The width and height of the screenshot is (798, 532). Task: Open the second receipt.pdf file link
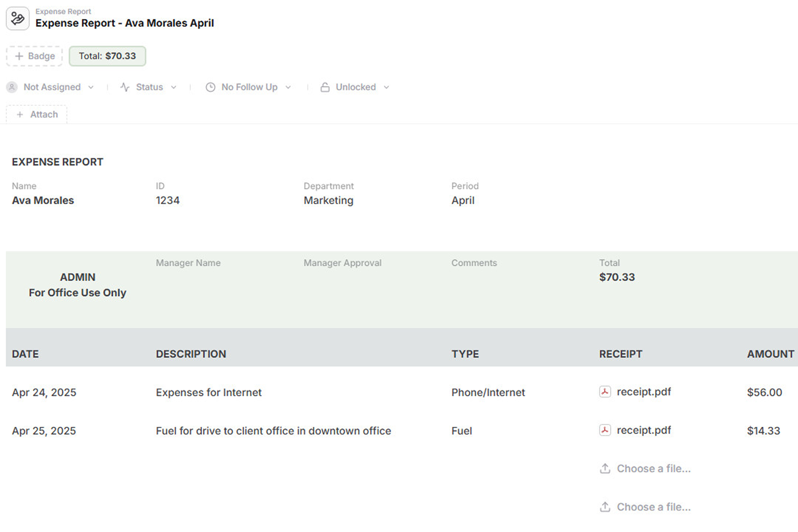click(x=644, y=430)
